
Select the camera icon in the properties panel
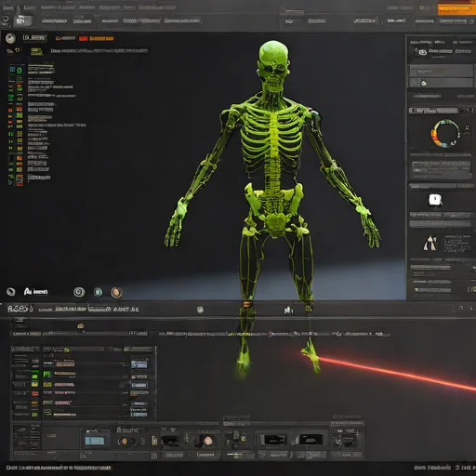(423, 52)
